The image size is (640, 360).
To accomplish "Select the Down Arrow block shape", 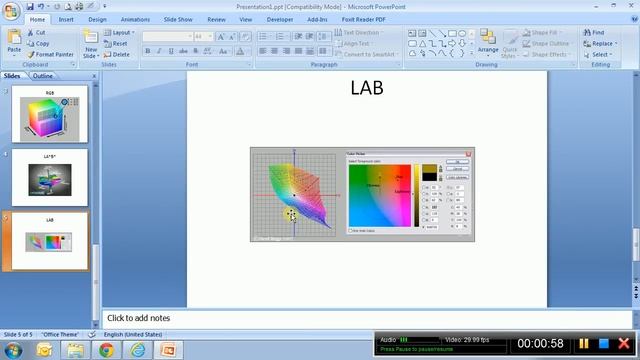I will (462, 43).
